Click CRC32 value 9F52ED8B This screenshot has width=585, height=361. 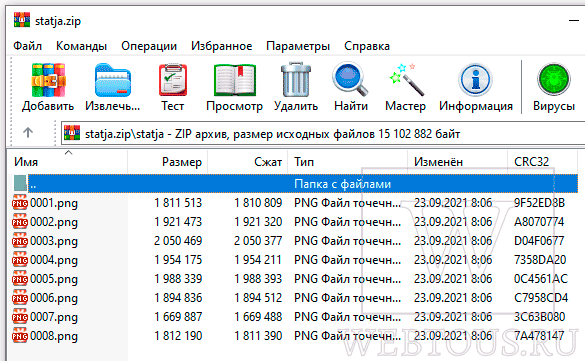point(539,203)
